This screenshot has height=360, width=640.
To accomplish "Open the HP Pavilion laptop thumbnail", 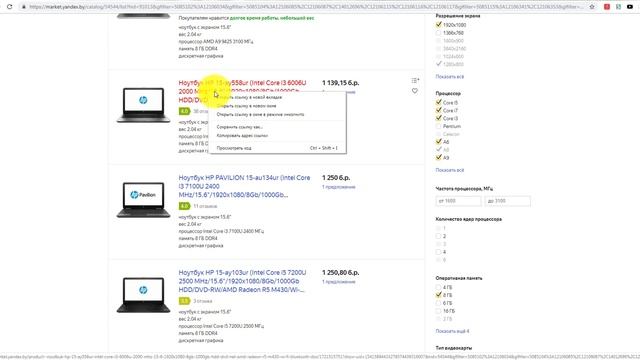I will coord(143,200).
